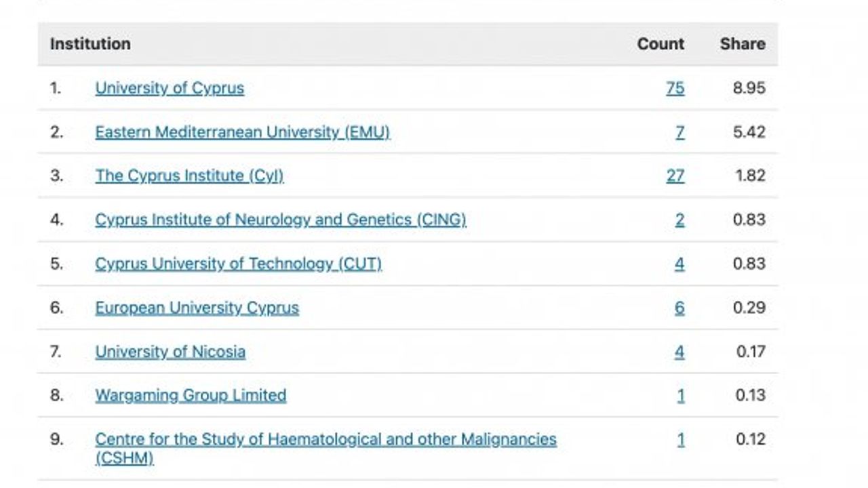Open the University of Nicosia link
The height and width of the screenshot is (488, 868).
point(170,352)
